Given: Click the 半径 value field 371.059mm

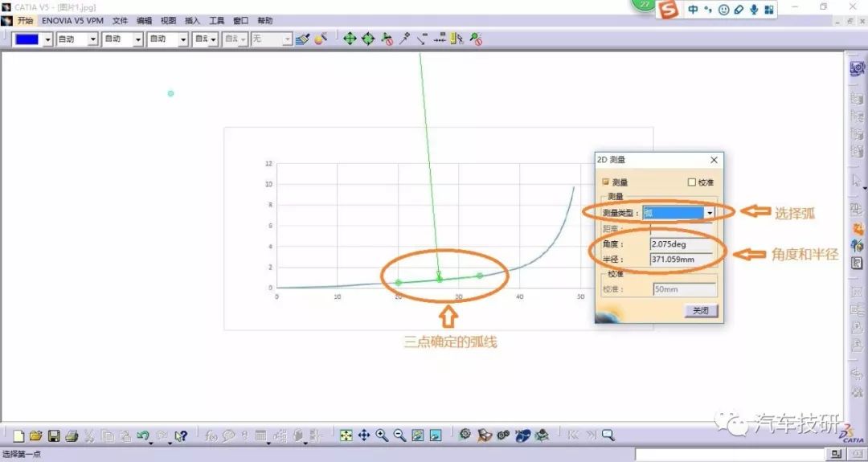Looking at the screenshot, I should 681,260.
